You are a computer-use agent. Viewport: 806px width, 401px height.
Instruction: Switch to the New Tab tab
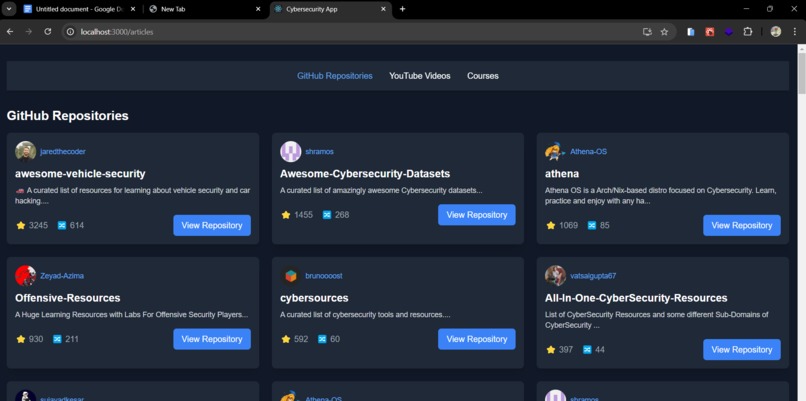click(205, 9)
